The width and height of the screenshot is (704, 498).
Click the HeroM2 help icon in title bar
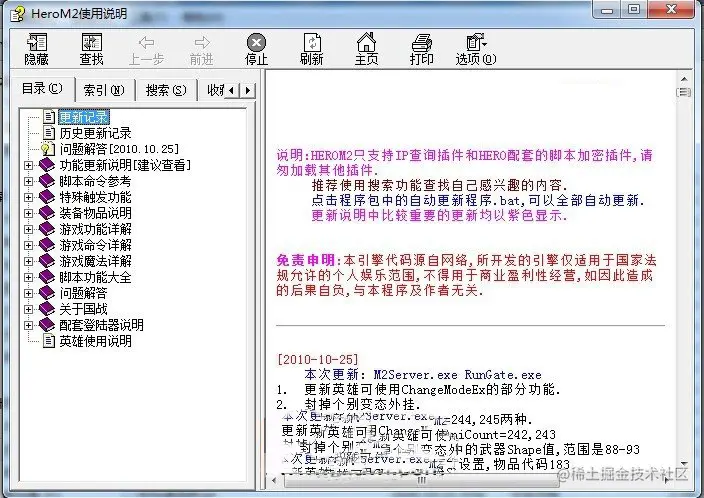click(x=18, y=13)
